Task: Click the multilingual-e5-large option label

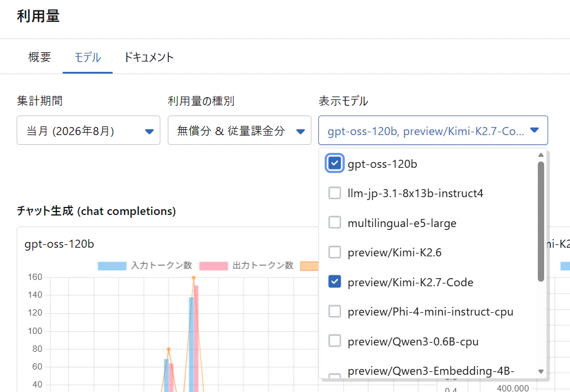Action: tap(402, 223)
